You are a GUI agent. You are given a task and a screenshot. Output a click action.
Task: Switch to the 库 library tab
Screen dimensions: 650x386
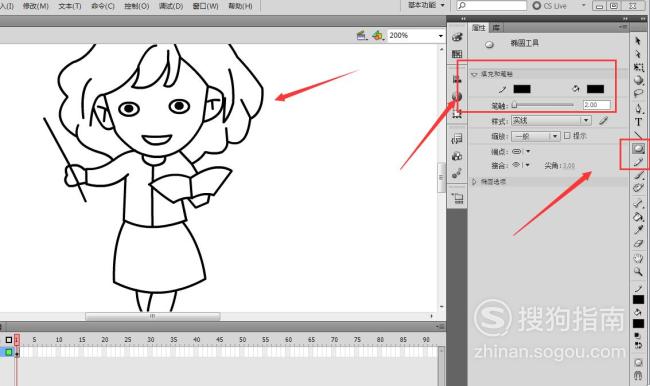496,28
